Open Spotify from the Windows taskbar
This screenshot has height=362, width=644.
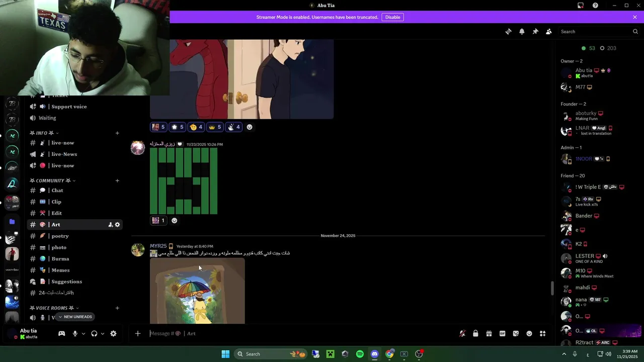tap(360, 354)
